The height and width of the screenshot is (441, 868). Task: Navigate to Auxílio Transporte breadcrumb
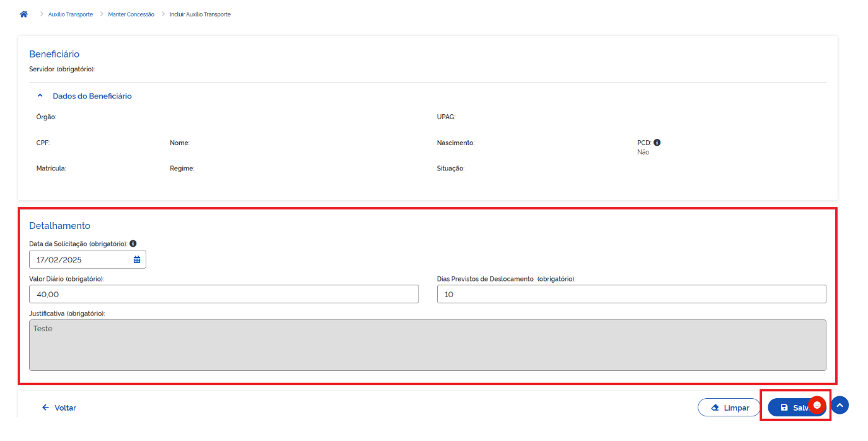[x=70, y=15]
